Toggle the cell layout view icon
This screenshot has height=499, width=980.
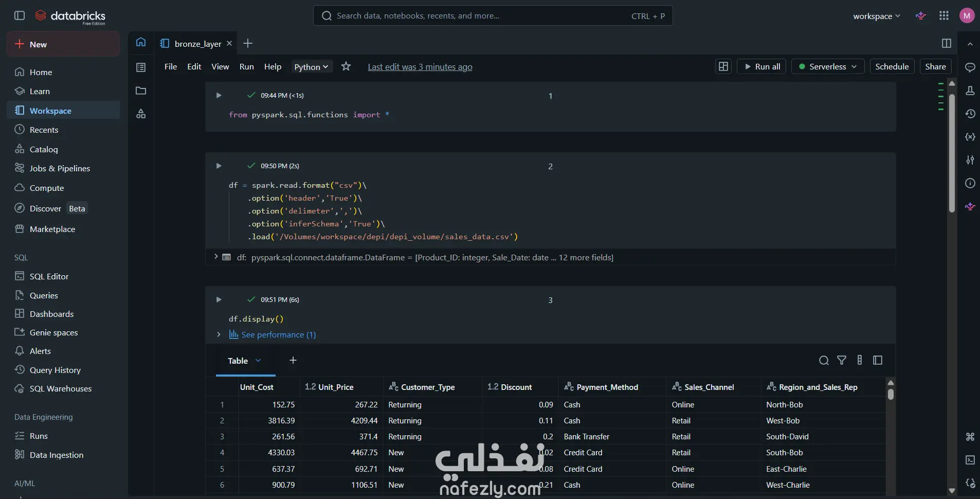[723, 66]
